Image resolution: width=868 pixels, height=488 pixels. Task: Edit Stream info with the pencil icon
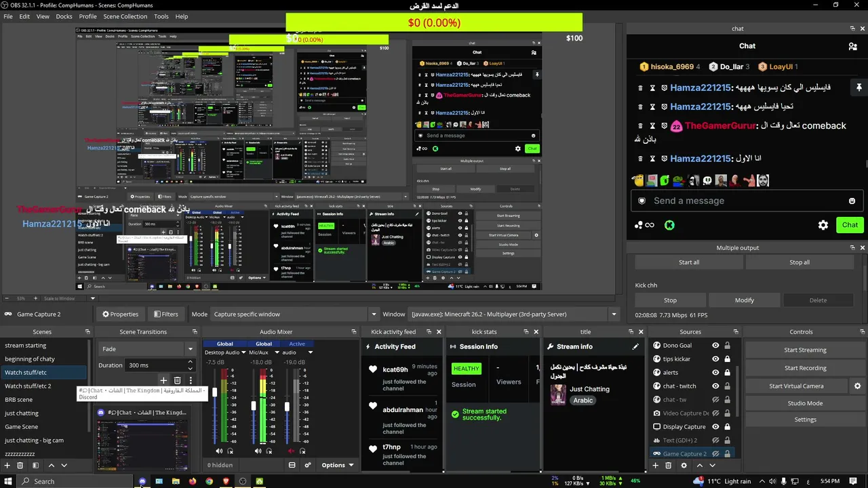pos(635,346)
